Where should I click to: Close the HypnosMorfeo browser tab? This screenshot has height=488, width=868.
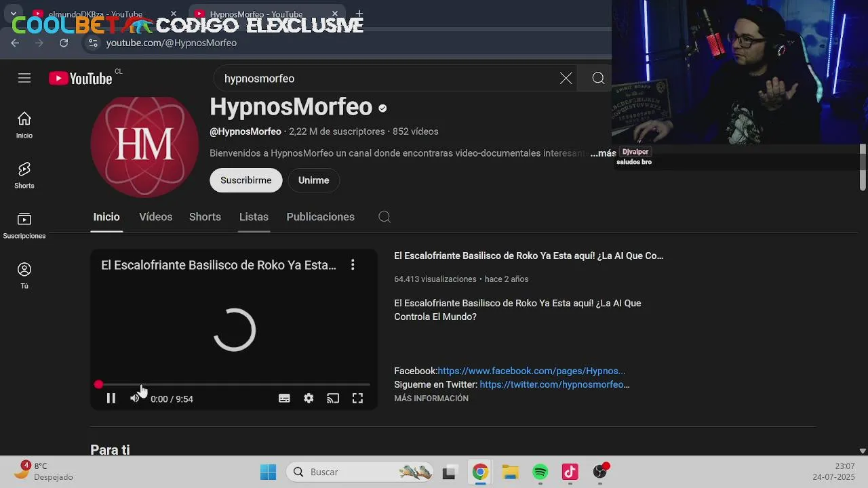pos(335,14)
